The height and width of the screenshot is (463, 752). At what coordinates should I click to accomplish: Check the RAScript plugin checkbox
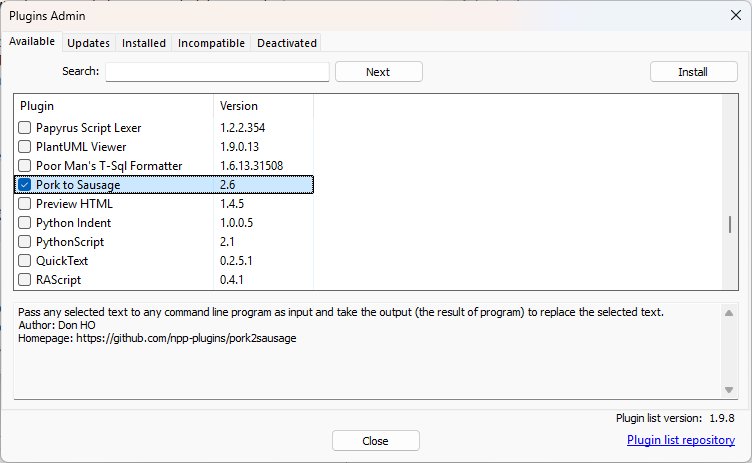pyautogui.click(x=24, y=280)
